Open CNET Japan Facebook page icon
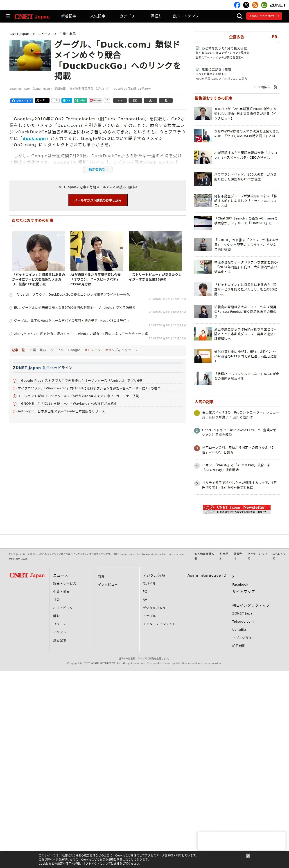Image resolution: width=289 pixels, height=868 pixels. (237, 5)
